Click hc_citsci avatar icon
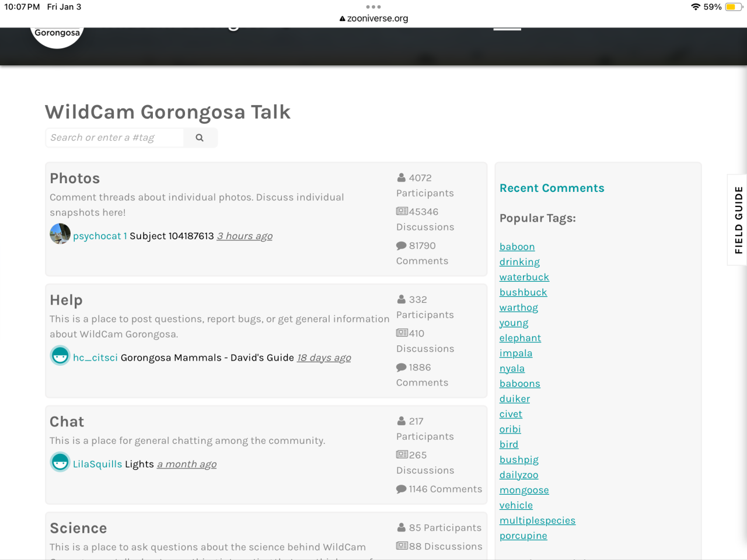The image size is (747, 560). pyautogui.click(x=60, y=355)
